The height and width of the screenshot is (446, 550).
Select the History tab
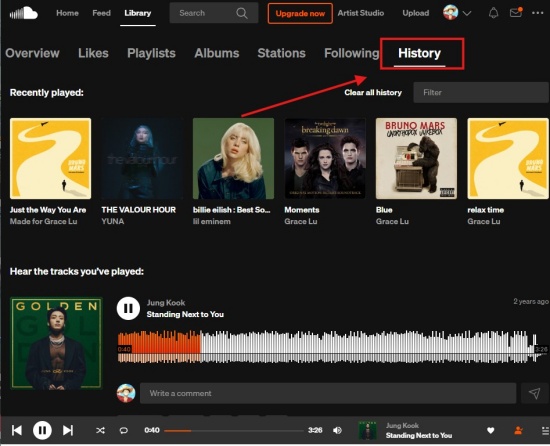pos(420,53)
